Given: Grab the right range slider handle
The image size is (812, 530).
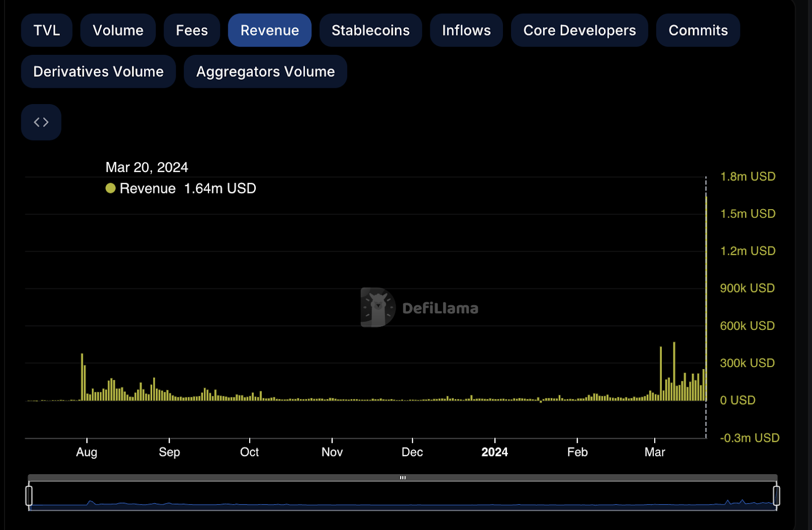Looking at the screenshot, I should click(x=776, y=495).
